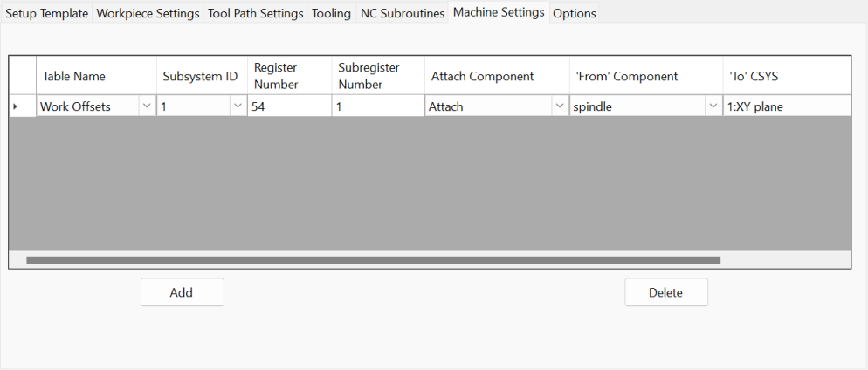Click the horizontal scrollbar of the table
Screen dimensions: 868x370
click(x=373, y=259)
